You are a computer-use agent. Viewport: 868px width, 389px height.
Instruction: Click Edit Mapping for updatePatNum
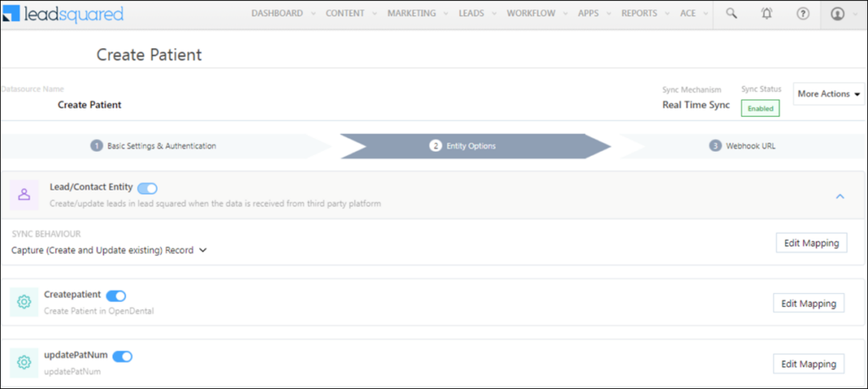[x=809, y=364]
